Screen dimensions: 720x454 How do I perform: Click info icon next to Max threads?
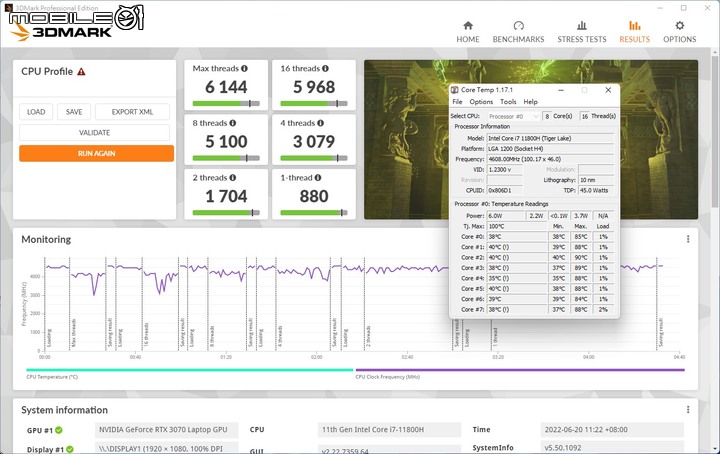244,68
